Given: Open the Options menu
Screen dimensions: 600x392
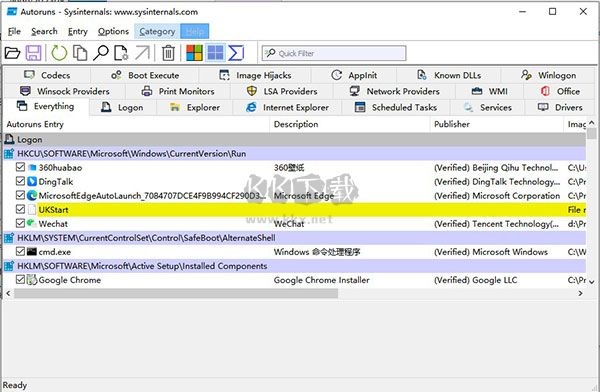Looking at the screenshot, I should tap(113, 31).
